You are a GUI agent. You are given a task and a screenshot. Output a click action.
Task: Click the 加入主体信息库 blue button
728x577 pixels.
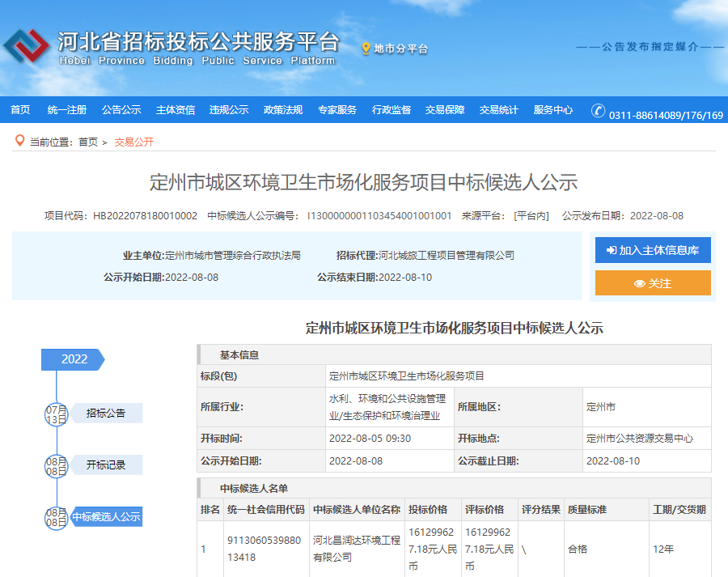pyautogui.click(x=653, y=250)
